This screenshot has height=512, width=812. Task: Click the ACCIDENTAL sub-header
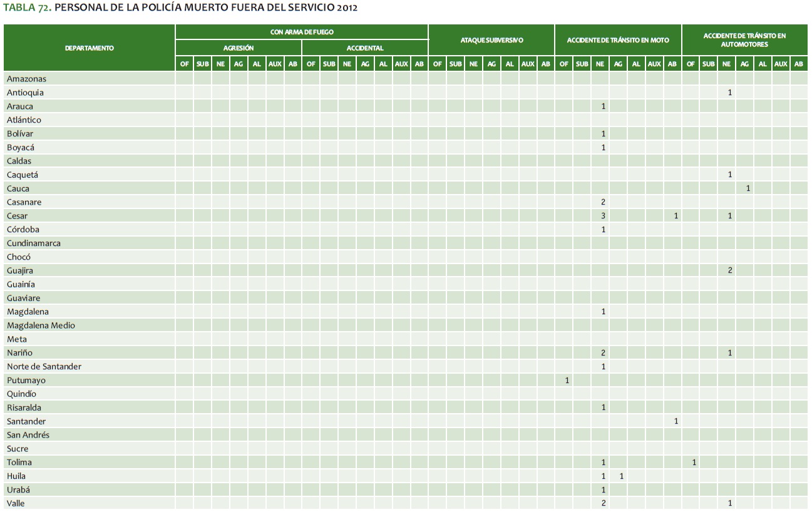(365, 48)
